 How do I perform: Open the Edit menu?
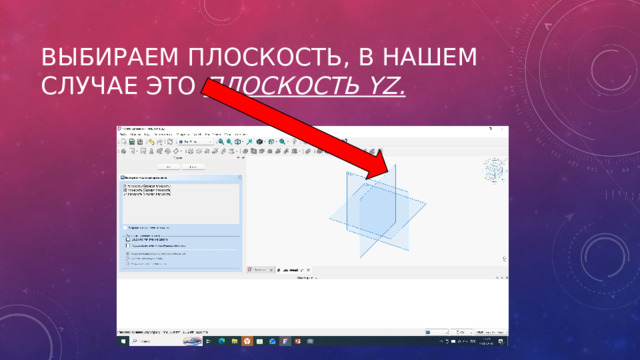[x=136, y=134]
